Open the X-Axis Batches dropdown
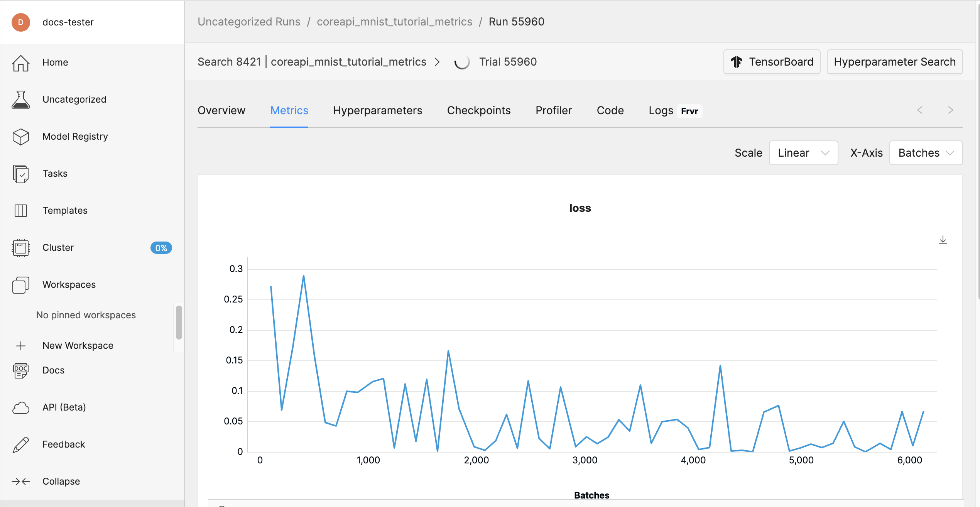Viewport: 980px width, 507px height. (926, 153)
